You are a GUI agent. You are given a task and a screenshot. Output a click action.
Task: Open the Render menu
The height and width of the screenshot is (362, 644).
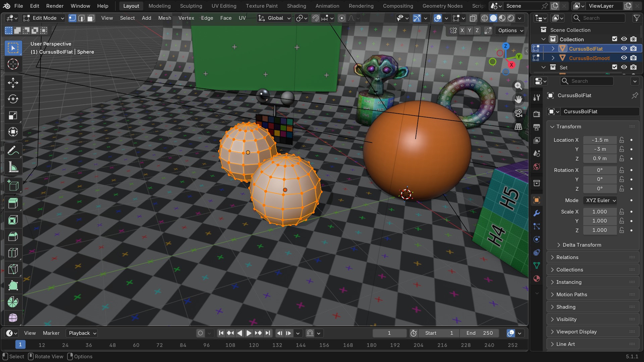(55, 6)
